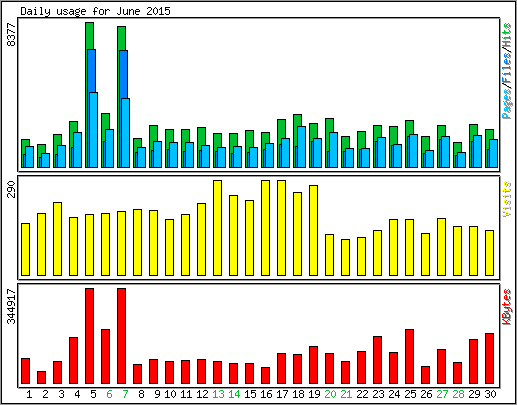Select green weekend day 20 label
Viewport: 517px width, 405px height.
pyautogui.click(x=330, y=394)
